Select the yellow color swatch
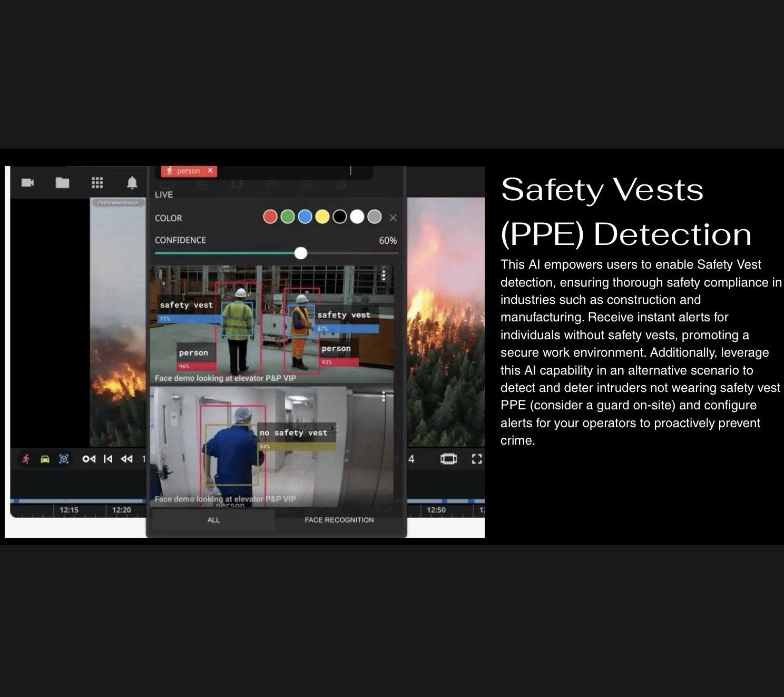This screenshot has height=697, width=784. click(x=322, y=217)
